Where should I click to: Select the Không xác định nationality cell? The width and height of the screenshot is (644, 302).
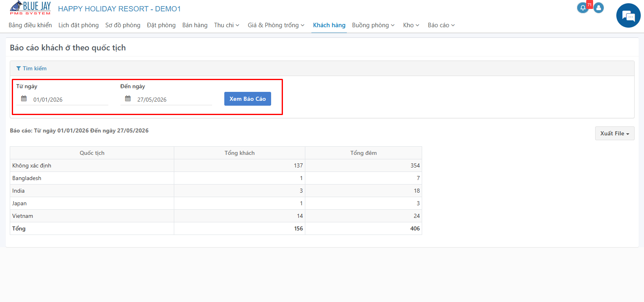pos(92,165)
